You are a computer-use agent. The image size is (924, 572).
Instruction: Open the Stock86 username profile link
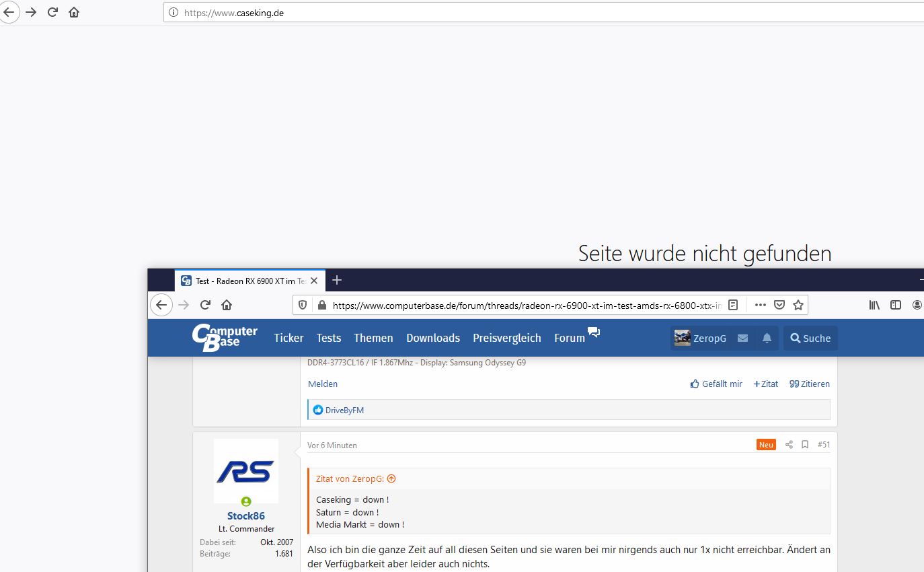[x=246, y=516]
